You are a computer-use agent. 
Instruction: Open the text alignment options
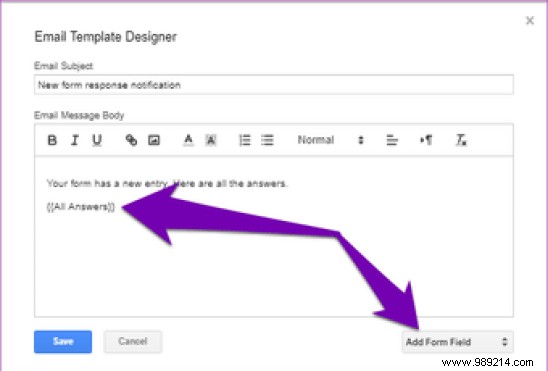pos(392,140)
